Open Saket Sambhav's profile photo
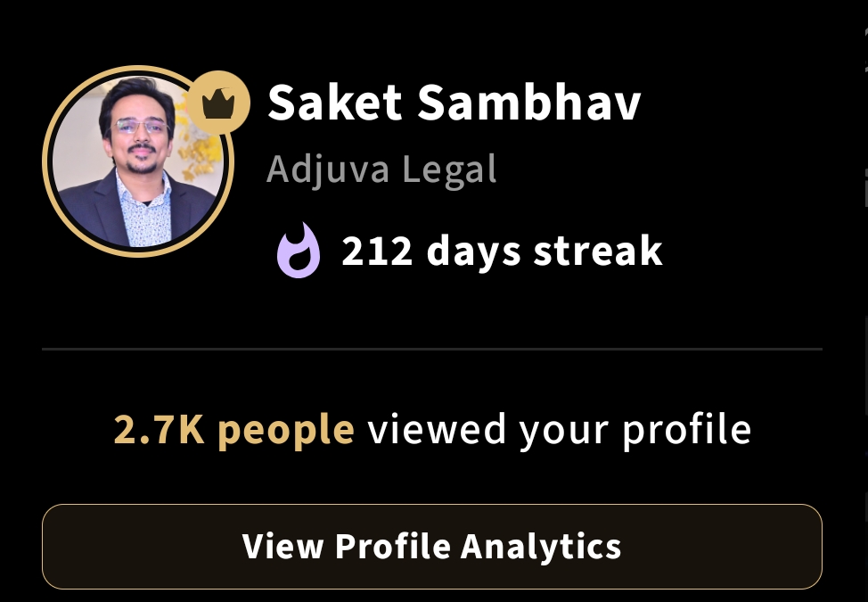The height and width of the screenshot is (602, 868). click(138, 161)
